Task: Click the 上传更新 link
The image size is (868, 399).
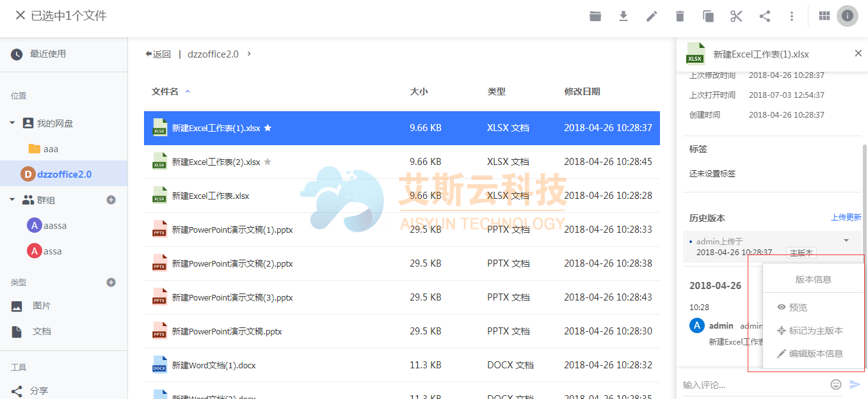Action: click(846, 217)
